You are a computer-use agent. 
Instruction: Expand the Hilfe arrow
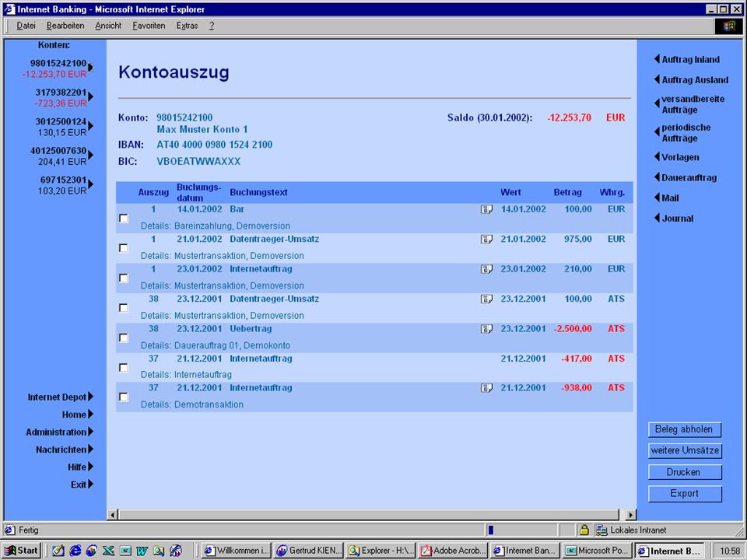[x=90, y=467]
